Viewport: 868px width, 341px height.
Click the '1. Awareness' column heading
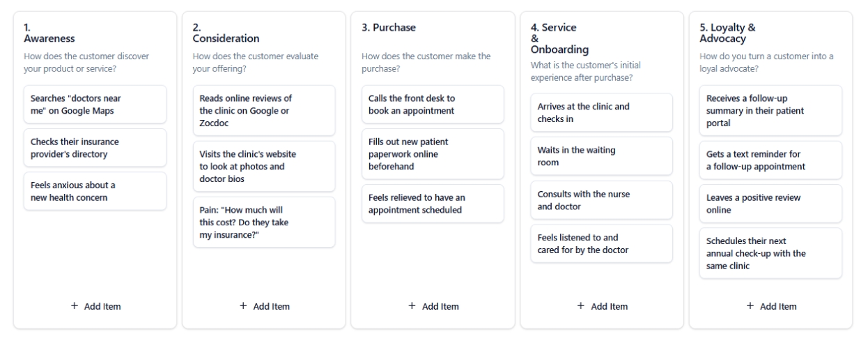coord(49,33)
